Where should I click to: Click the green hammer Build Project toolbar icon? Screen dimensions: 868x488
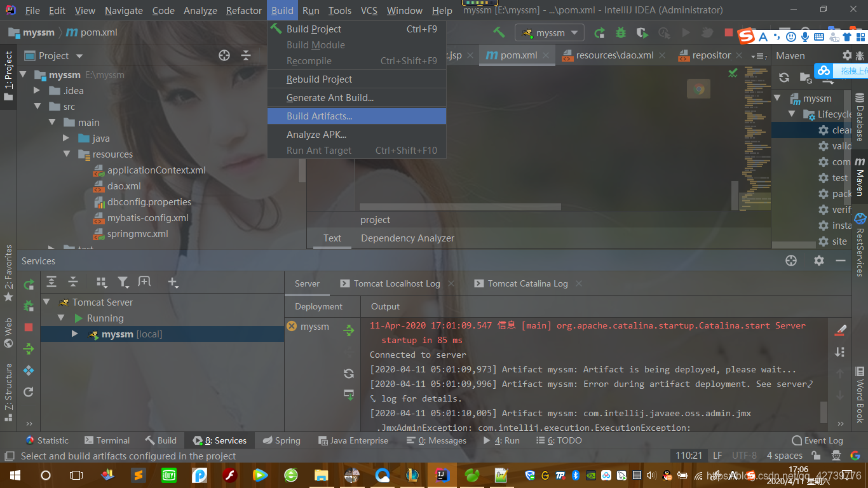click(x=499, y=32)
